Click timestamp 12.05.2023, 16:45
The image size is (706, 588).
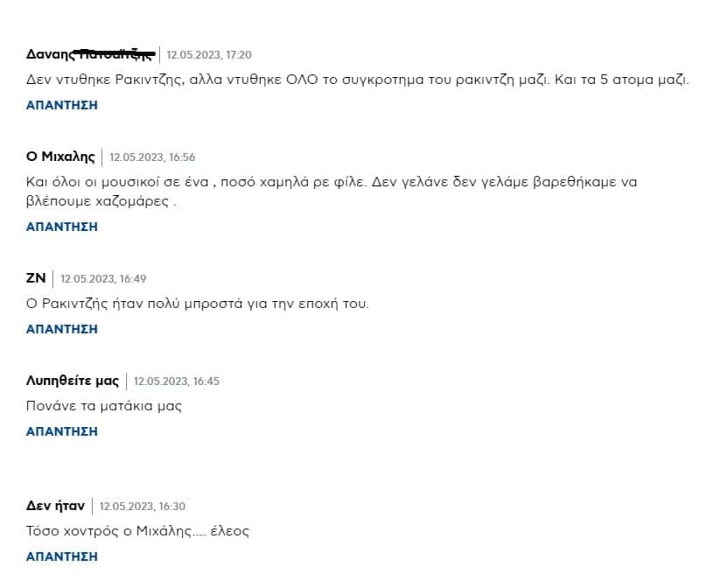tap(177, 381)
